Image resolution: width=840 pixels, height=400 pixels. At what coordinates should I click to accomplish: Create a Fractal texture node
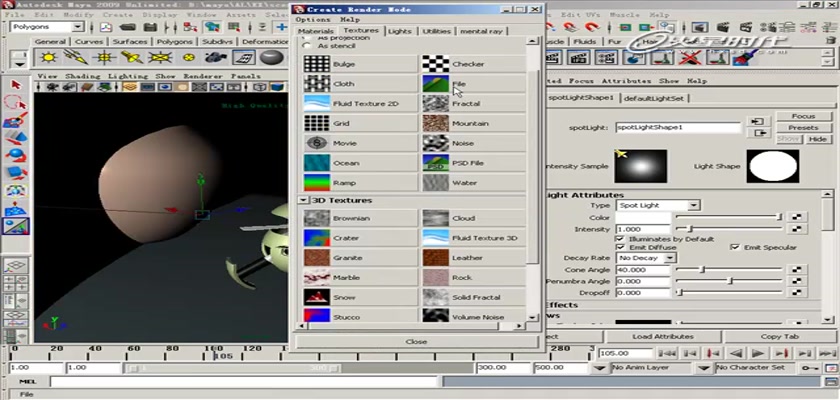[x=474, y=104]
